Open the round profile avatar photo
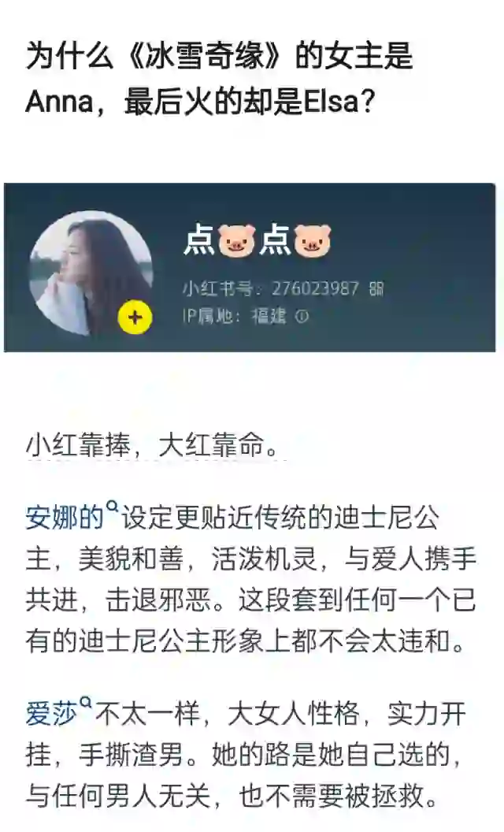Screen dimensions: 504x832 tap(91, 273)
